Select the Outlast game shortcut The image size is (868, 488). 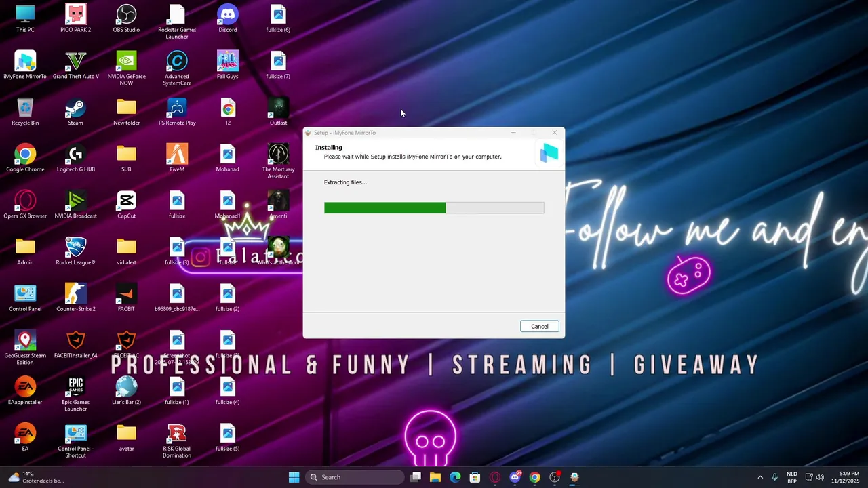point(278,113)
